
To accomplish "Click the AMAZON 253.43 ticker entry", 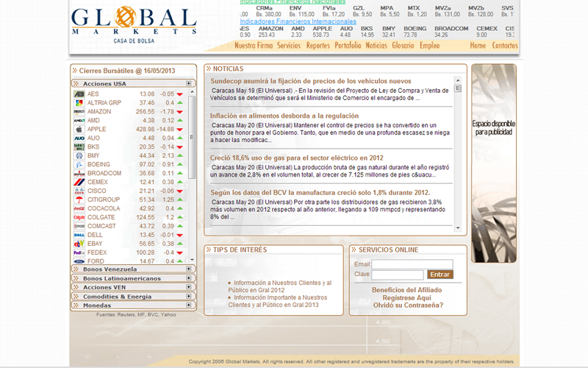I will click(270, 32).
